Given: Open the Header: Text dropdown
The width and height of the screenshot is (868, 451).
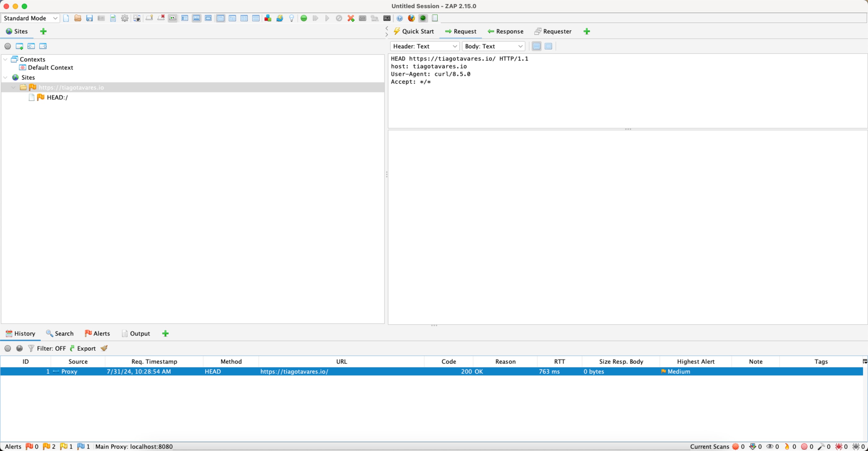Looking at the screenshot, I should coord(425,46).
